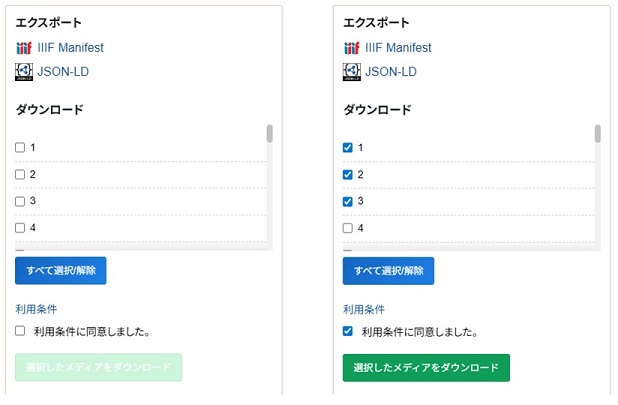Screen dimensions: 618x405
Task: Check item 4 checkbox in right download list
Action: [x=348, y=228]
